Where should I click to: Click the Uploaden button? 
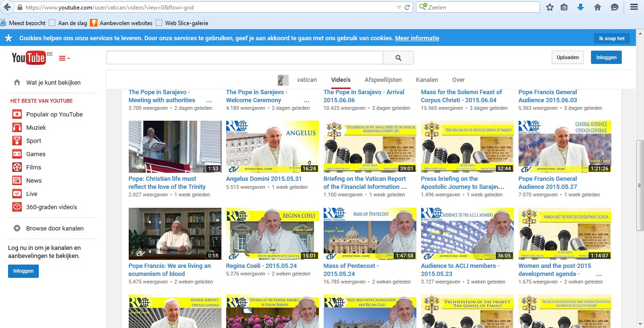tap(567, 57)
